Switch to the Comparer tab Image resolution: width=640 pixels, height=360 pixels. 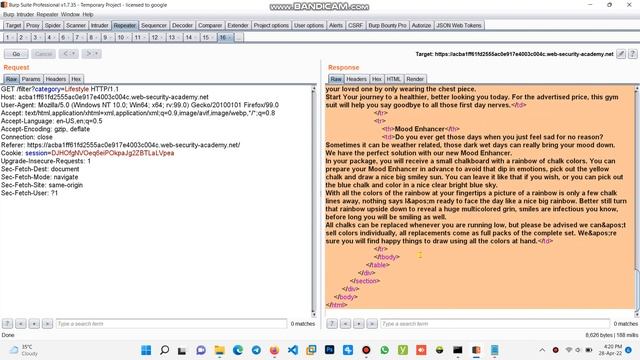210,25
